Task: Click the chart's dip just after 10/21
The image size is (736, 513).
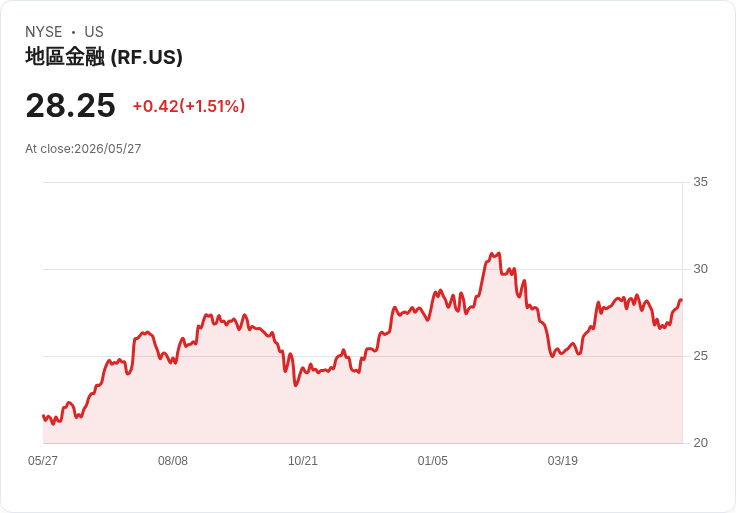Action: pos(296,385)
